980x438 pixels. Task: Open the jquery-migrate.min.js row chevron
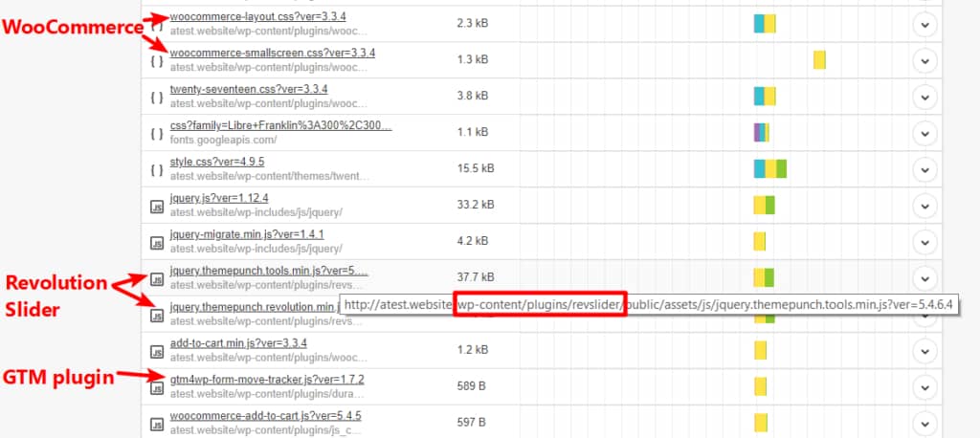pyautogui.click(x=925, y=242)
